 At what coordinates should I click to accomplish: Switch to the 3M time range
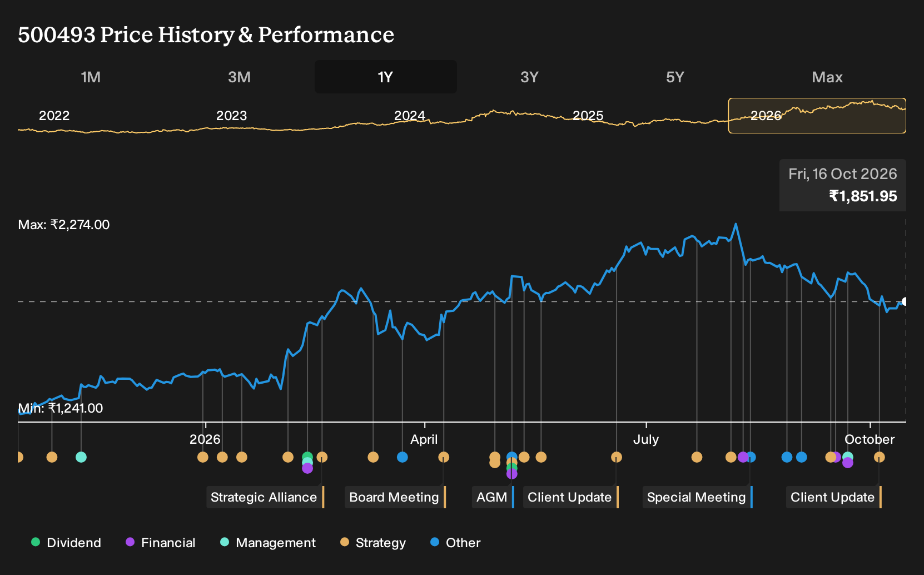[239, 77]
